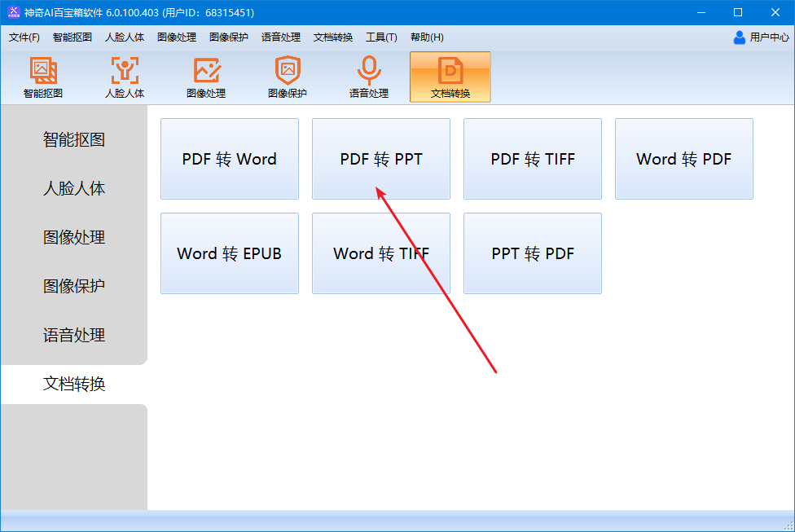Open the 图像处理 menu in menu bar

point(177,37)
